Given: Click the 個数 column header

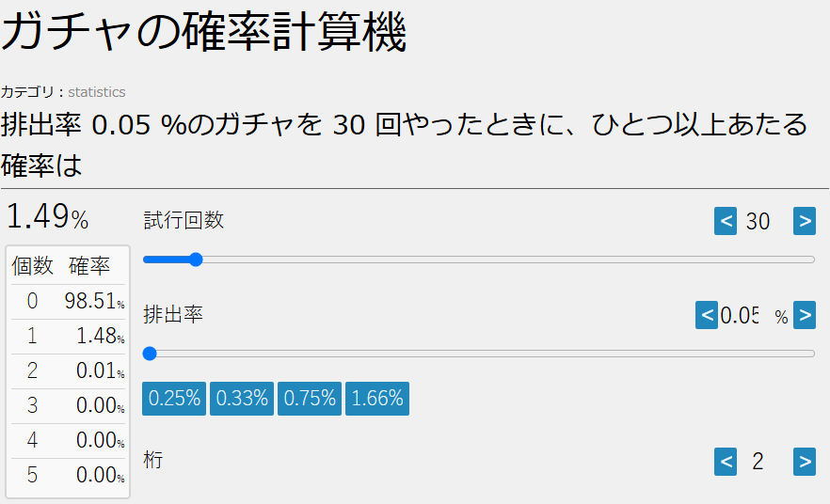Looking at the screenshot, I should tap(32, 266).
